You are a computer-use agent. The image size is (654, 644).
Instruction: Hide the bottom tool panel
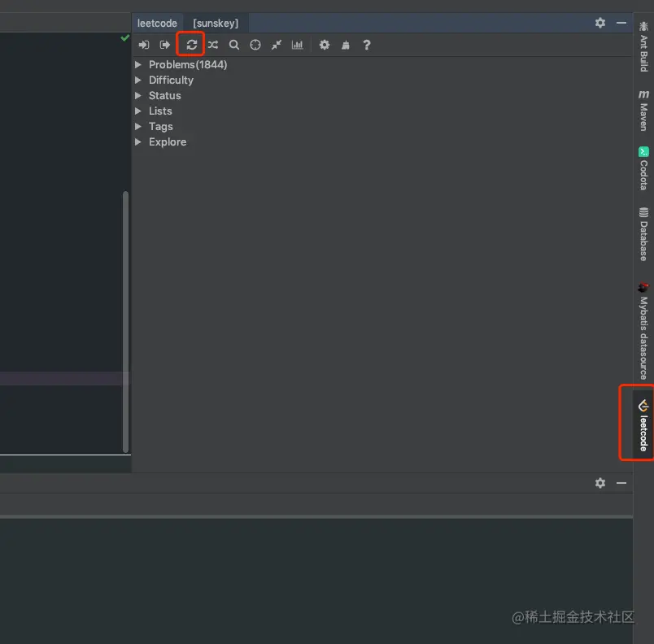pos(621,483)
